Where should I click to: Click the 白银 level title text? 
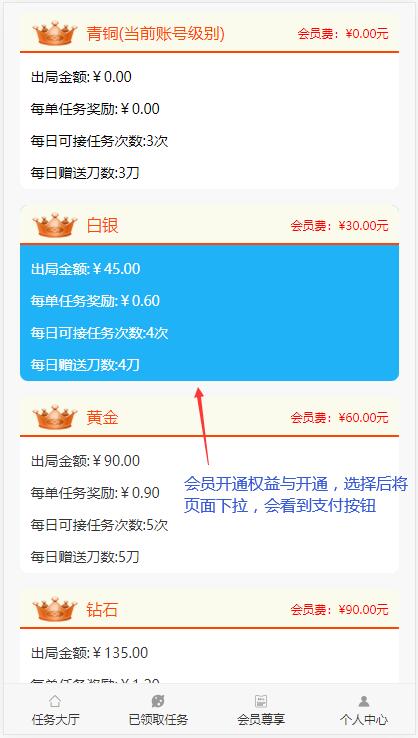102,225
